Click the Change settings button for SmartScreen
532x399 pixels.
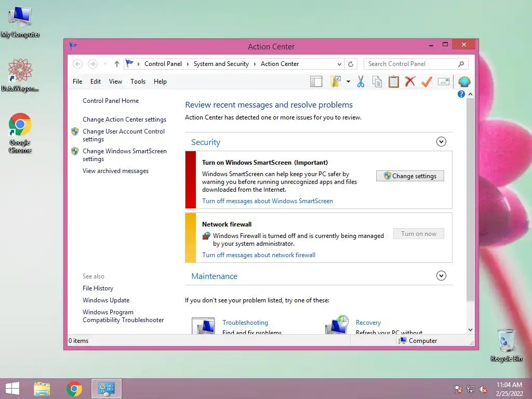pyautogui.click(x=410, y=176)
